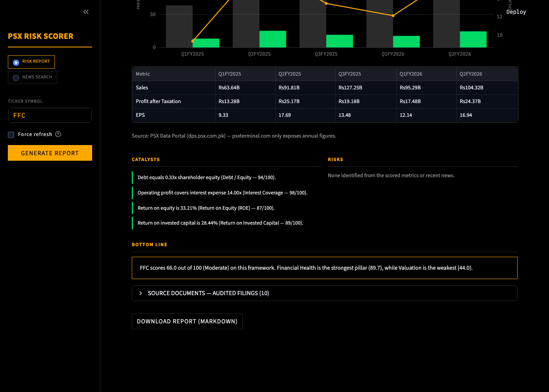Open the Force refresh help tooltip icon

pos(58,134)
